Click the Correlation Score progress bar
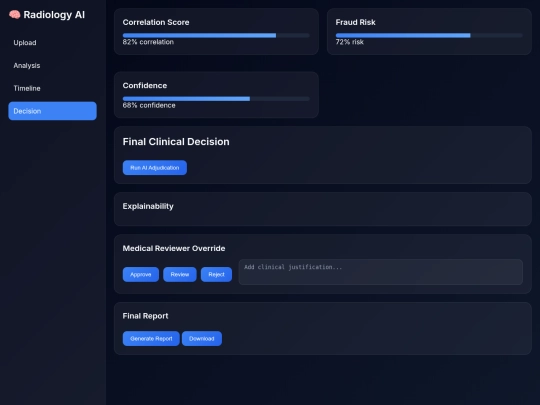 point(216,35)
